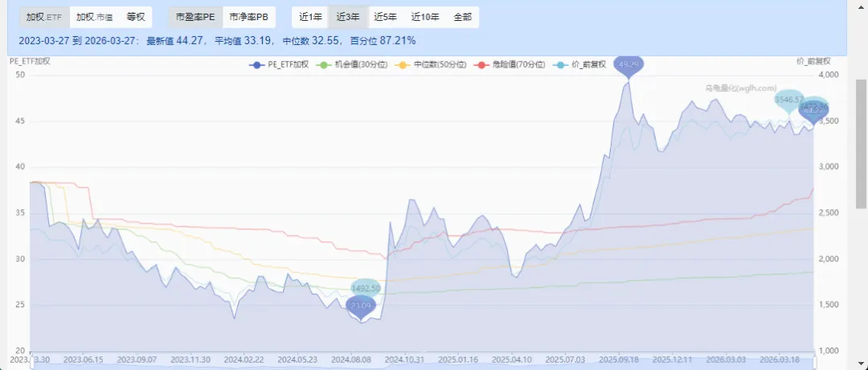Select the 市盈率PE metric
The height and width of the screenshot is (370, 868).
(195, 17)
